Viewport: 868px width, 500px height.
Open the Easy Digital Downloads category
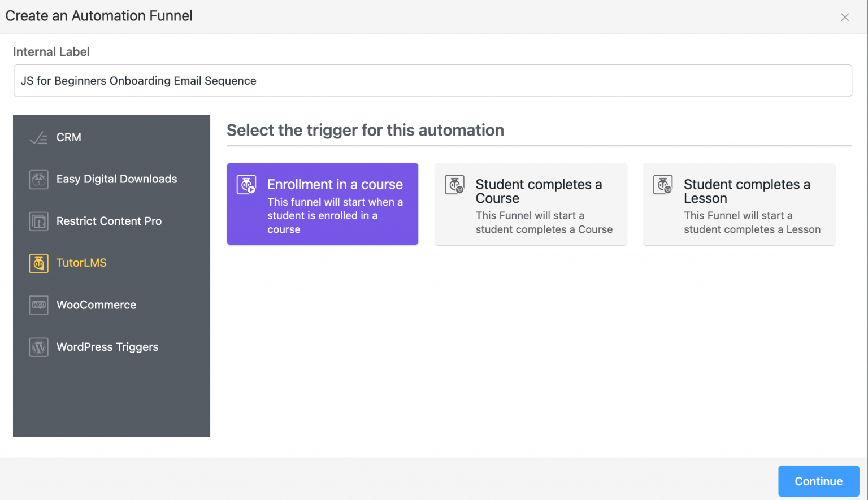tap(116, 179)
